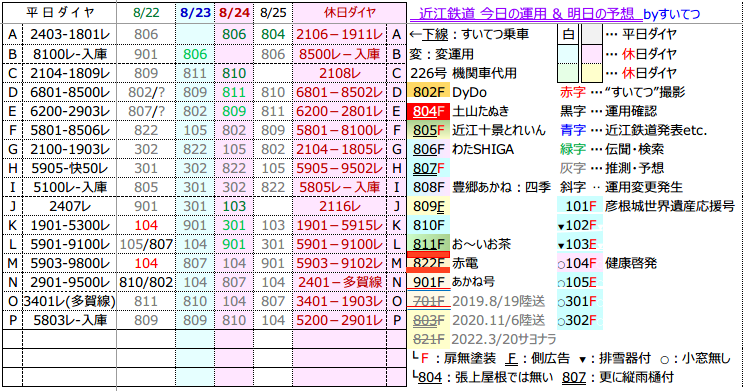Open the 近江鉄道 今日の運用 & 明日の予想 title link
Screen dimensions: 743x391
526,14
